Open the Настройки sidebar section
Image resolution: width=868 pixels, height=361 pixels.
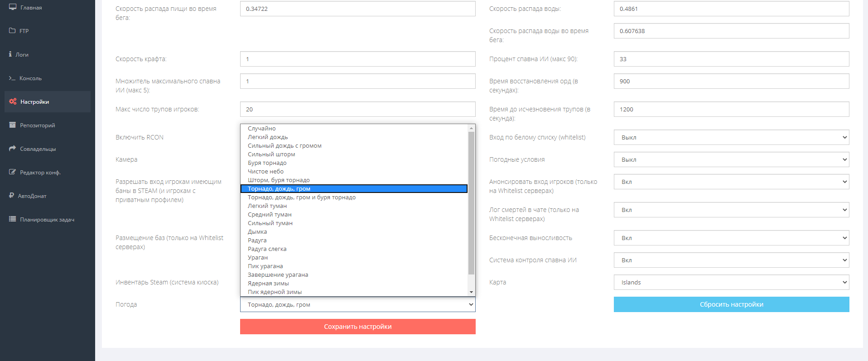coord(34,102)
